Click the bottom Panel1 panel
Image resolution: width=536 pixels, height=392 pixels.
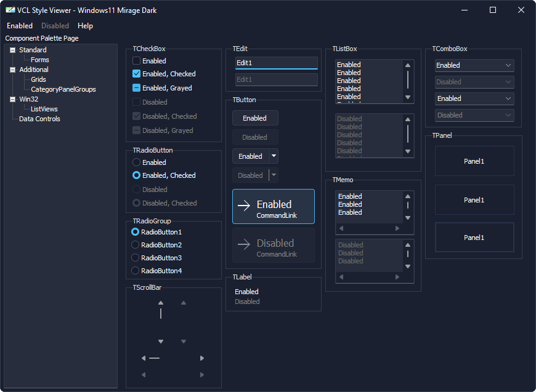pyautogui.click(x=474, y=238)
